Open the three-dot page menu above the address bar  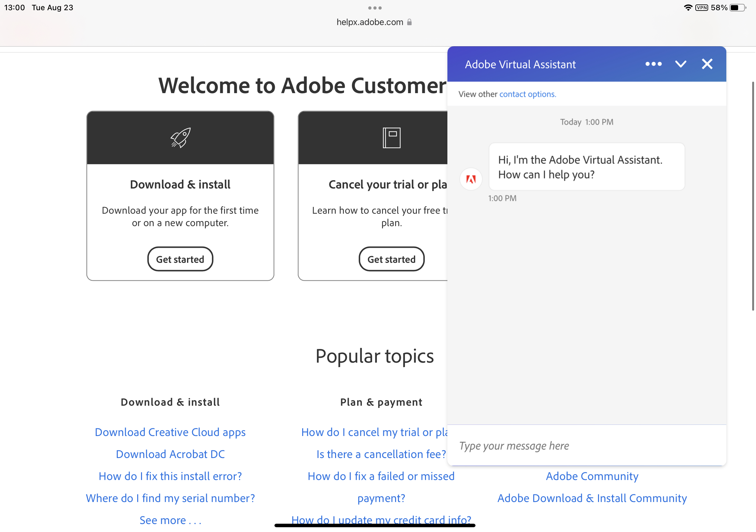[x=375, y=8]
